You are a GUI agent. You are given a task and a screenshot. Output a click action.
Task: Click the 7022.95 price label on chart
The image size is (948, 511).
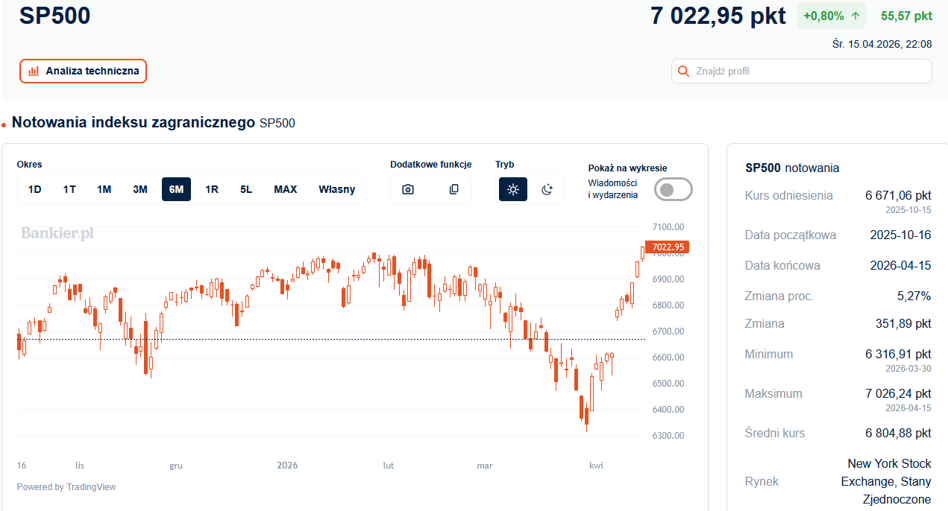coord(667,247)
